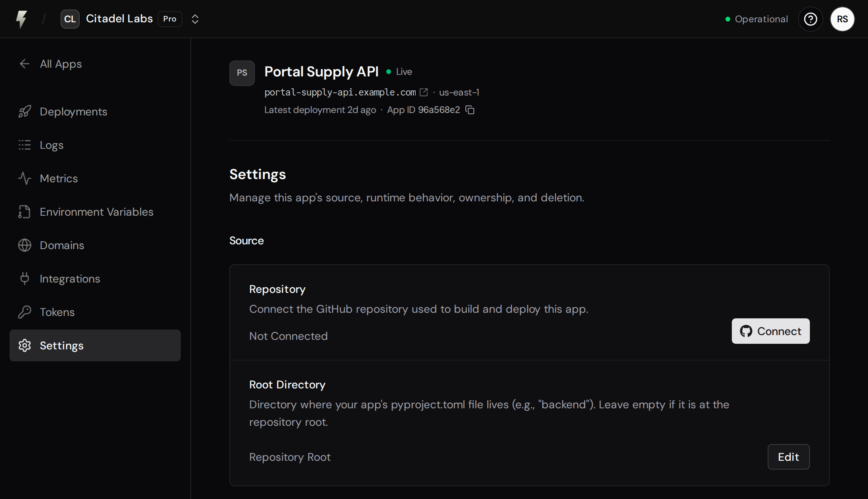868x499 pixels.
Task: Open portal-supply-api.example.com link
Action: (340, 92)
